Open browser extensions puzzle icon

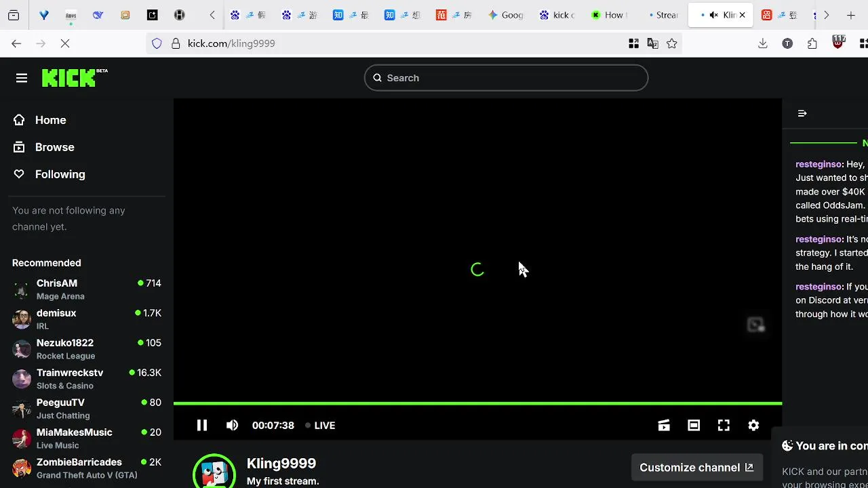[x=812, y=43]
